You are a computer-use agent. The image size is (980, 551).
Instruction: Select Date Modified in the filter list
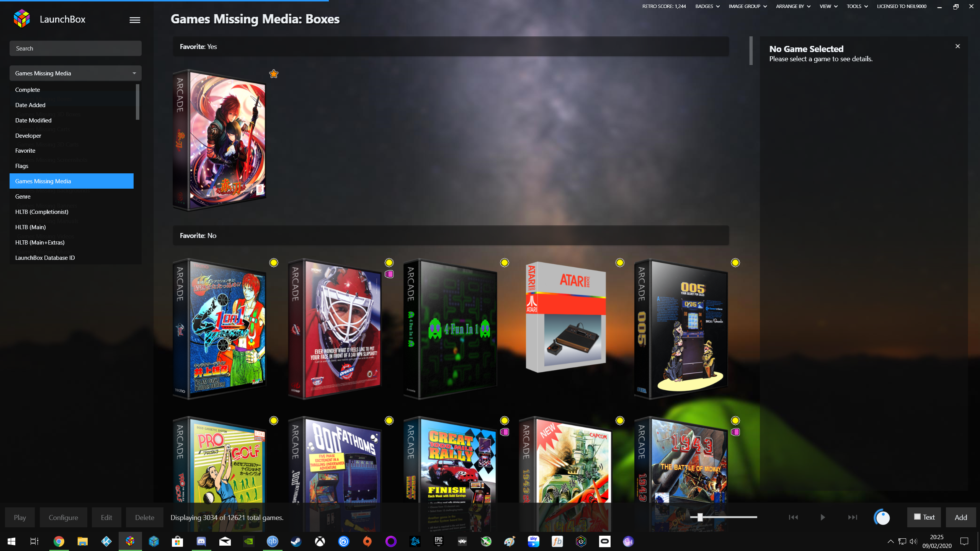72,120
